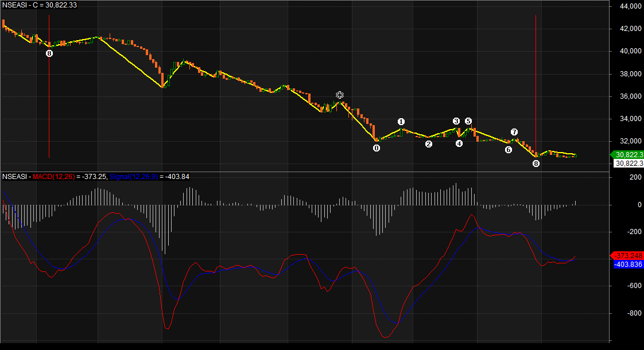Click the 42,000 price axis label
The image size is (644, 350).
(630, 29)
